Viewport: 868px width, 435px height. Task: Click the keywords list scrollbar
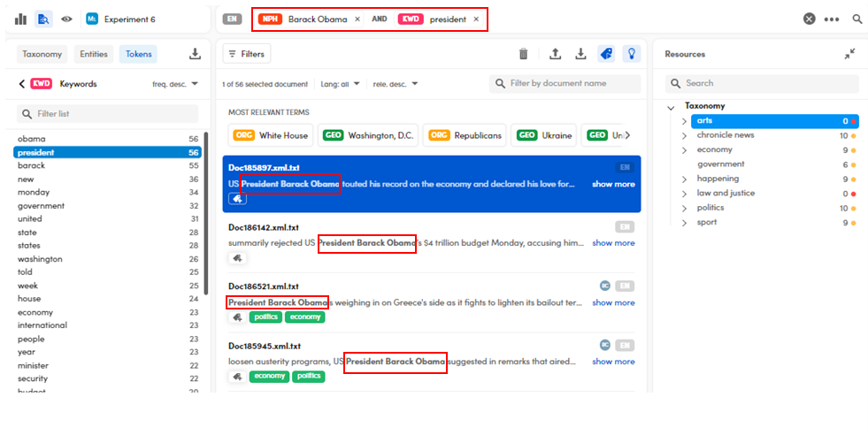(x=206, y=213)
